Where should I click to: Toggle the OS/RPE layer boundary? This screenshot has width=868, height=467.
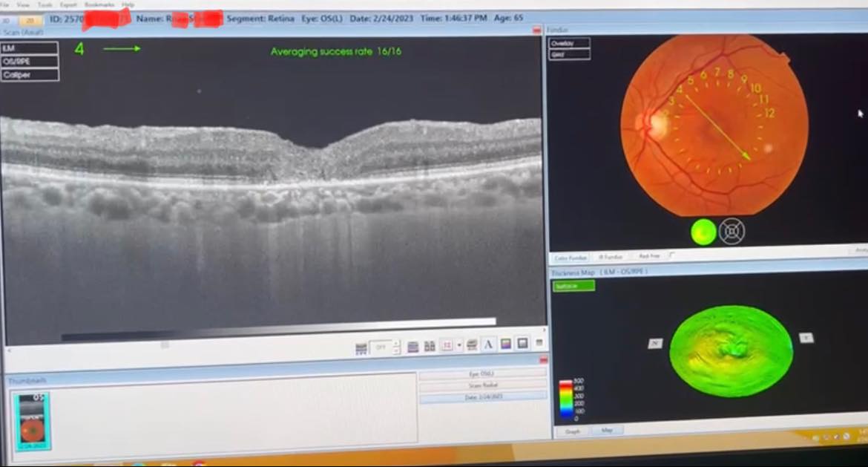click(x=30, y=62)
